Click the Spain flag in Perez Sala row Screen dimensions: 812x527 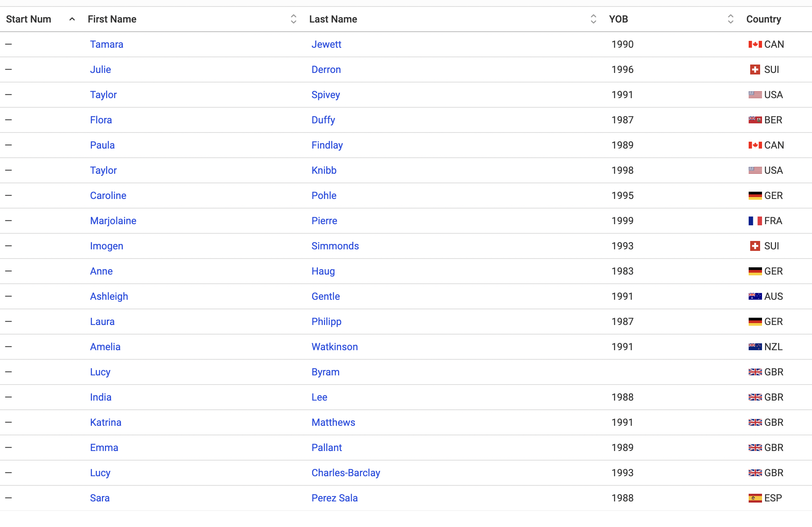[x=755, y=498]
